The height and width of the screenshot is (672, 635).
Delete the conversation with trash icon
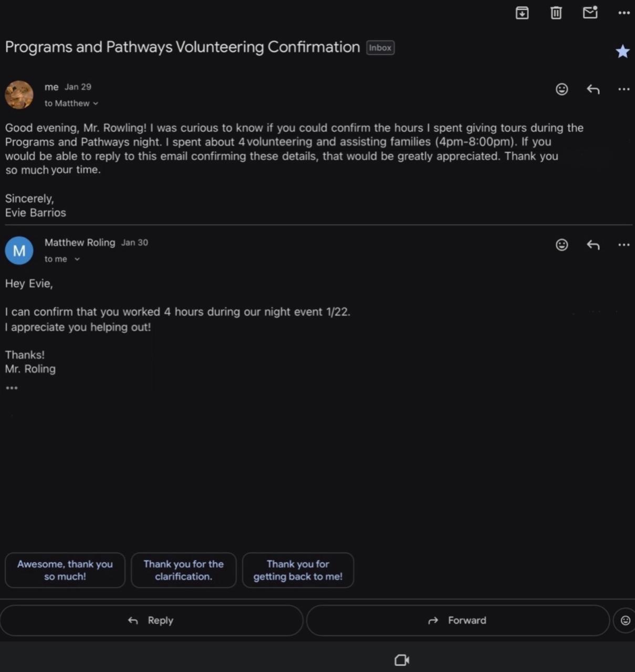click(x=556, y=13)
